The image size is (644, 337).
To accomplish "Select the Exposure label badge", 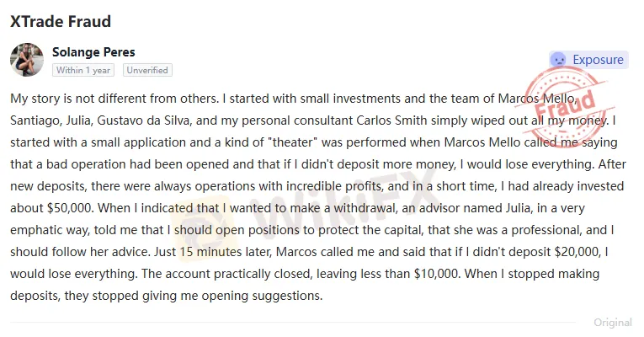I will pos(588,60).
